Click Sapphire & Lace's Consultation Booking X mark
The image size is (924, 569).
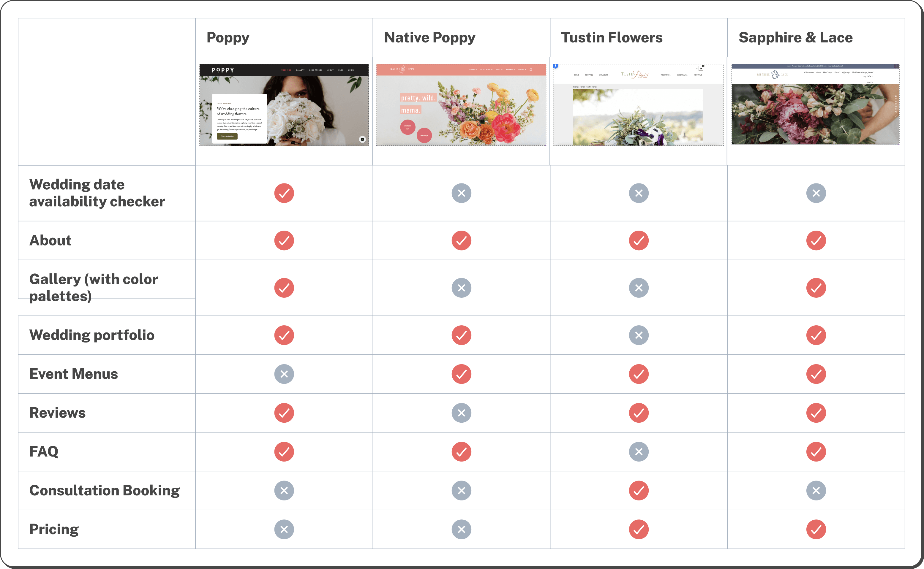(x=816, y=490)
